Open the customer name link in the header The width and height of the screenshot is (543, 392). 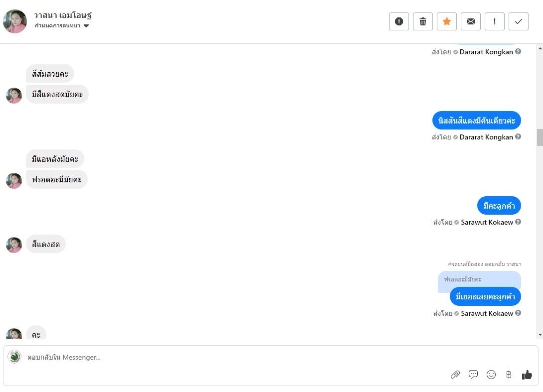(x=63, y=15)
